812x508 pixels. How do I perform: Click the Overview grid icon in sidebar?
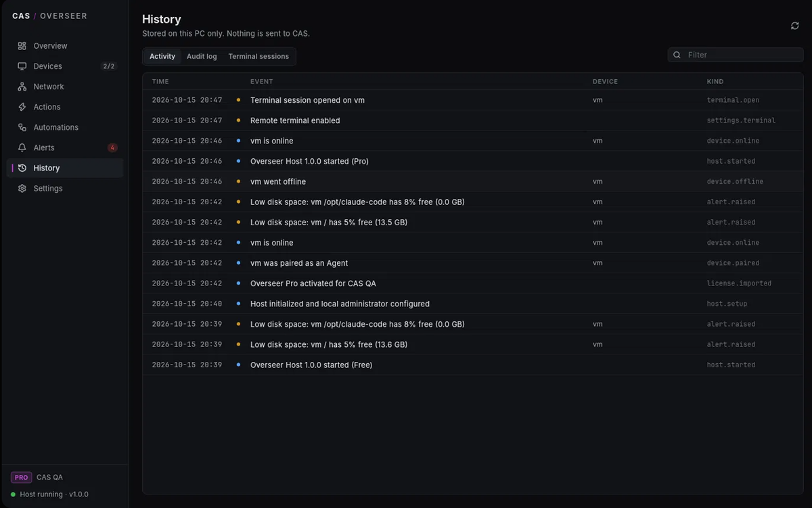[x=22, y=46]
